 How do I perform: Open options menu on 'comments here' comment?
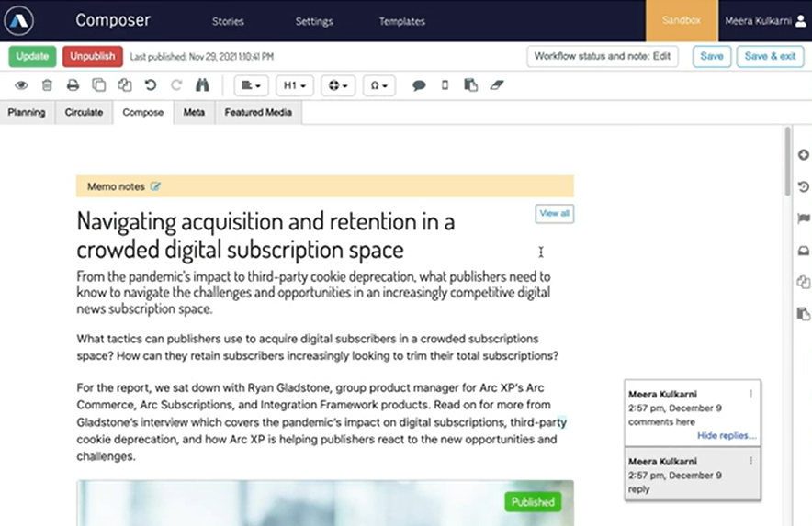[x=750, y=394]
